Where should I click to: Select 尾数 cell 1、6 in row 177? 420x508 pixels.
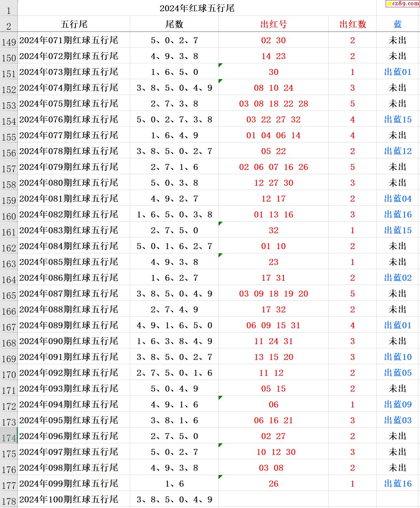[x=174, y=483]
